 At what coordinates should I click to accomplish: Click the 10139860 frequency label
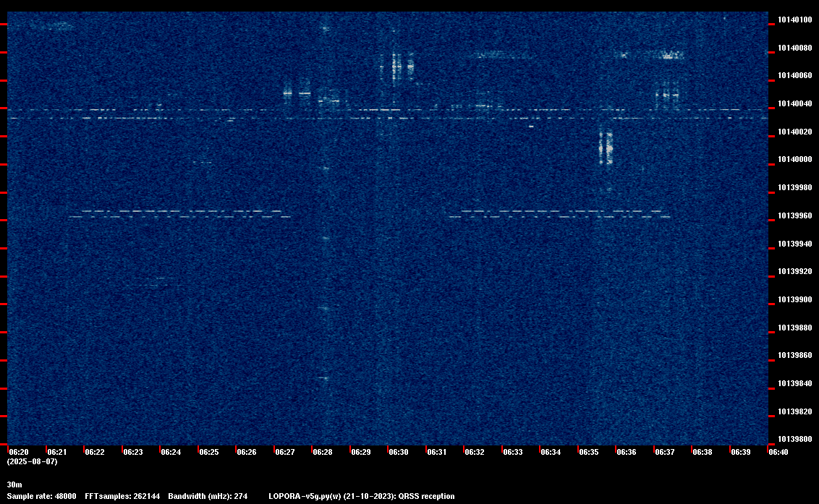(795, 355)
